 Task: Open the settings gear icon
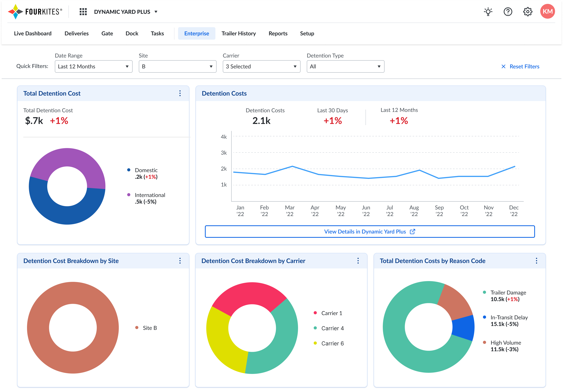click(x=527, y=12)
